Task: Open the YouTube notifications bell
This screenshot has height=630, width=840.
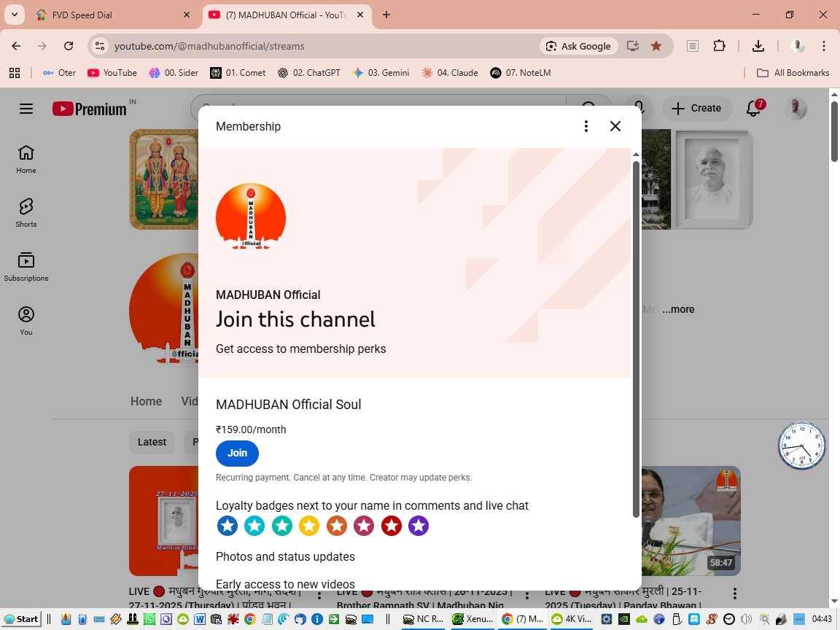Action: pos(754,108)
